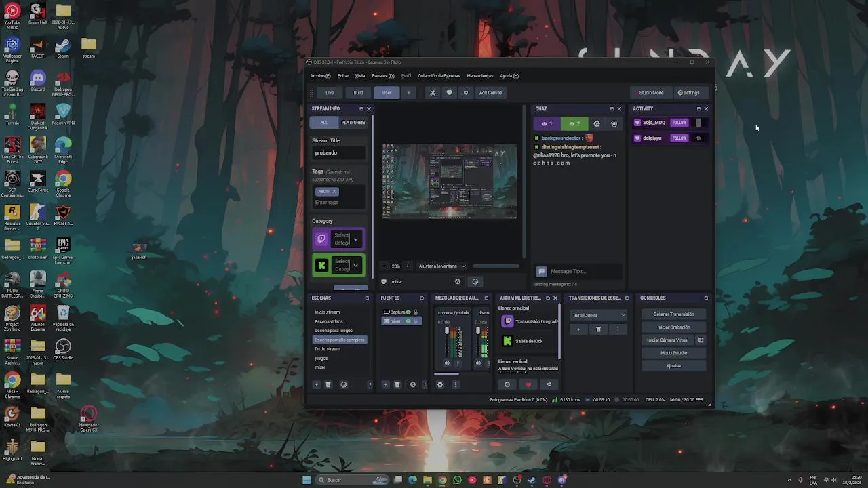Click the preview horizontal scrollbar

tap(496, 266)
